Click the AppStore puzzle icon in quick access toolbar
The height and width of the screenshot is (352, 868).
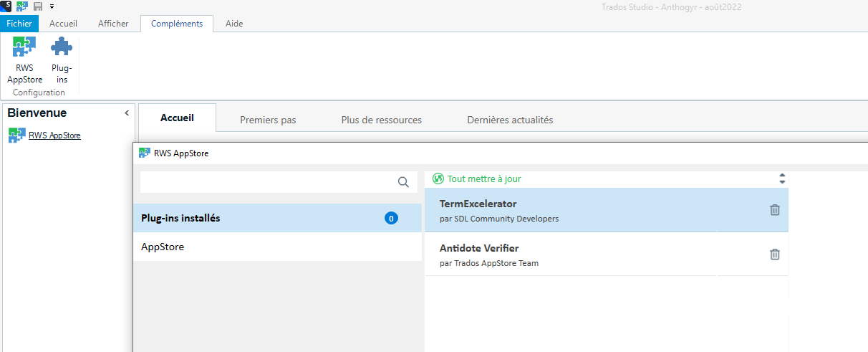pyautogui.click(x=22, y=6)
